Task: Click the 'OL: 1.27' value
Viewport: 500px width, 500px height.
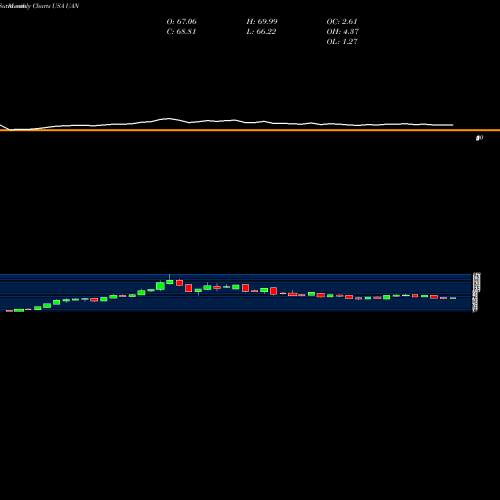Action: point(342,42)
